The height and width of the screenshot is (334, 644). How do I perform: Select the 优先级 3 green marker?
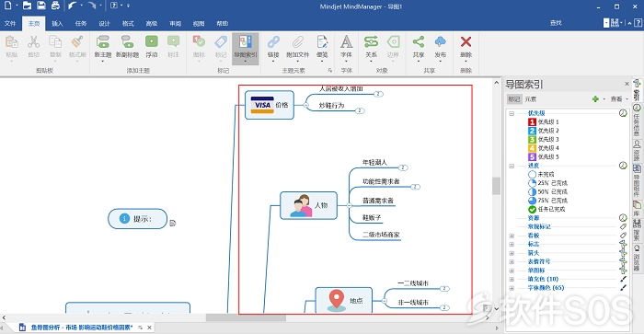[532, 139]
